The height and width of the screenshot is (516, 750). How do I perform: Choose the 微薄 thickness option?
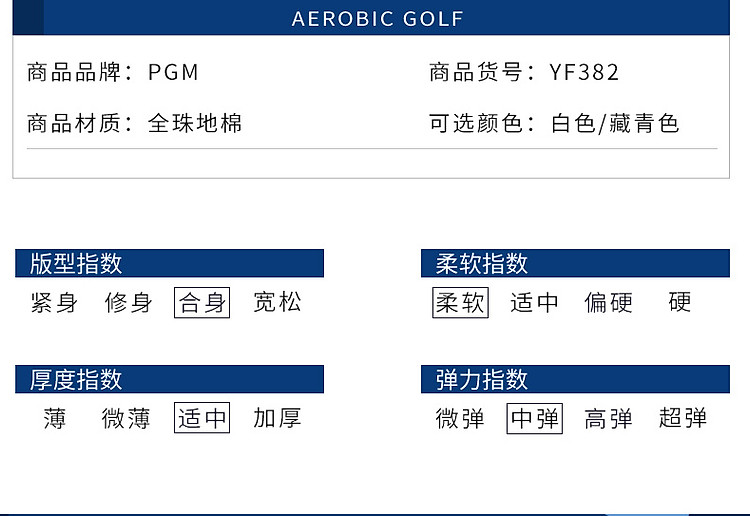pyautogui.click(x=127, y=418)
